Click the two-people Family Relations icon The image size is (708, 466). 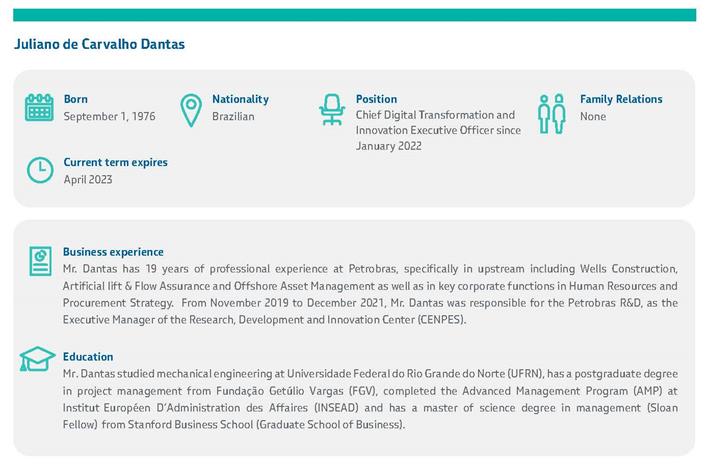(552, 114)
